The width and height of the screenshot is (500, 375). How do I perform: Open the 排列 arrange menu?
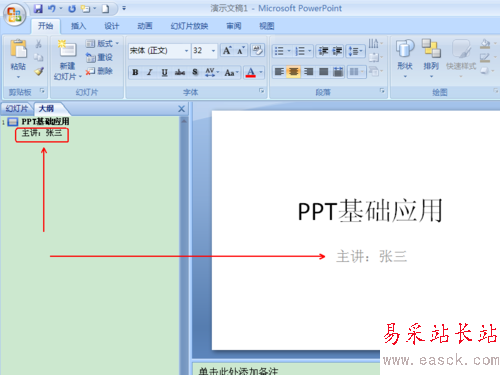pyautogui.click(x=431, y=58)
